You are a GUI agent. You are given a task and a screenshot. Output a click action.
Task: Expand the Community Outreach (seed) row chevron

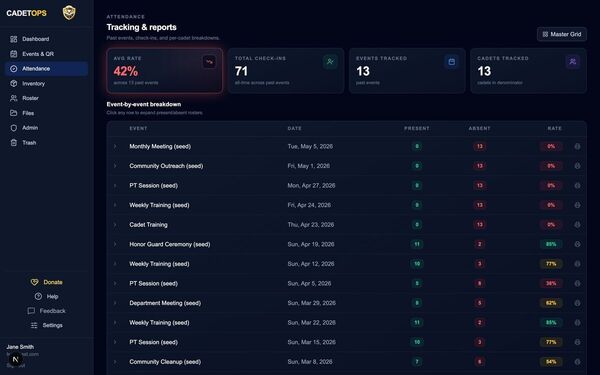coord(115,166)
